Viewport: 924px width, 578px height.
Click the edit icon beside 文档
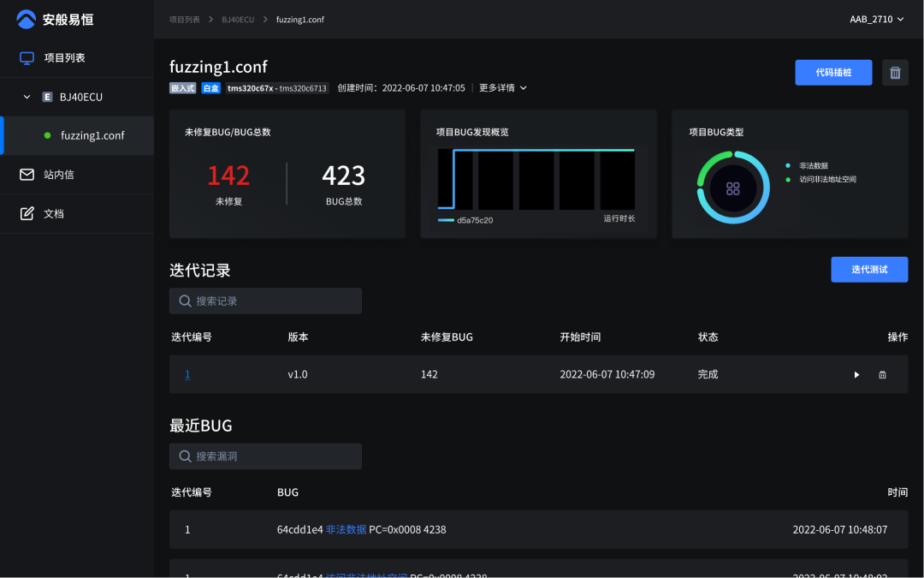27,213
